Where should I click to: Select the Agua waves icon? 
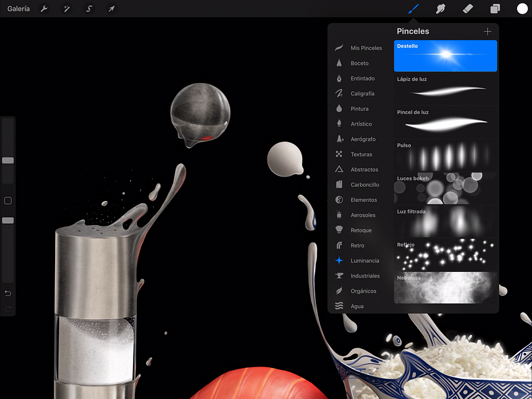pyautogui.click(x=339, y=306)
